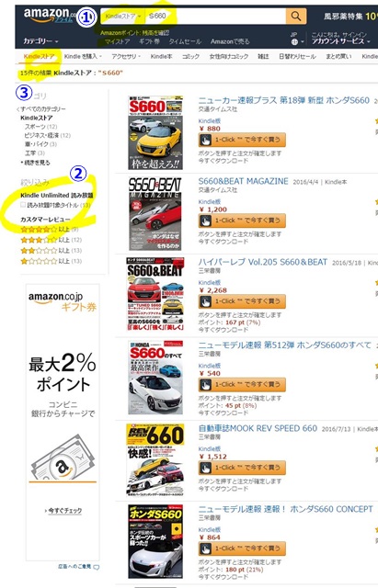The width and height of the screenshot is (378, 588).
Task: Buy the ¥540 ホンダS660のすべて with 1-Click
Action: 242,385
